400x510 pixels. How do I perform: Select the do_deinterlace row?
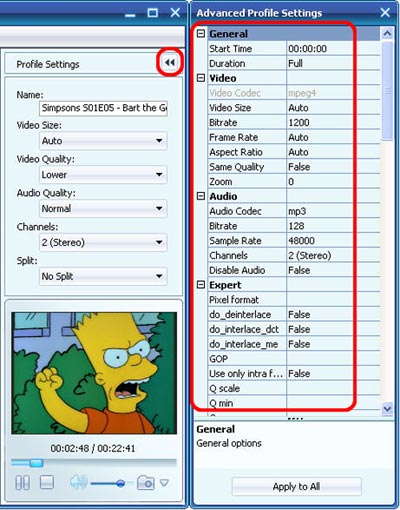click(294, 314)
